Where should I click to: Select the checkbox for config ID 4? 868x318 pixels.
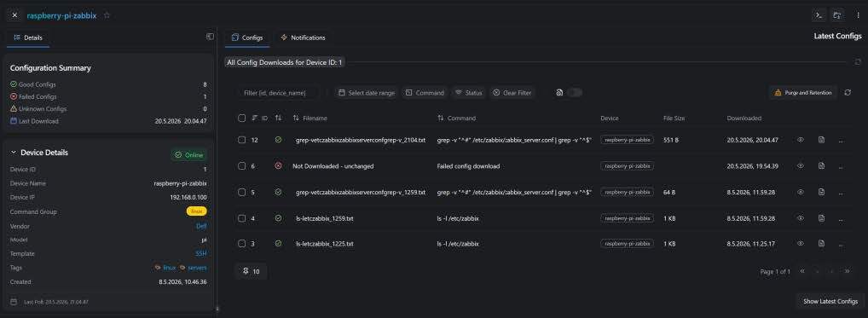[x=241, y=218]
